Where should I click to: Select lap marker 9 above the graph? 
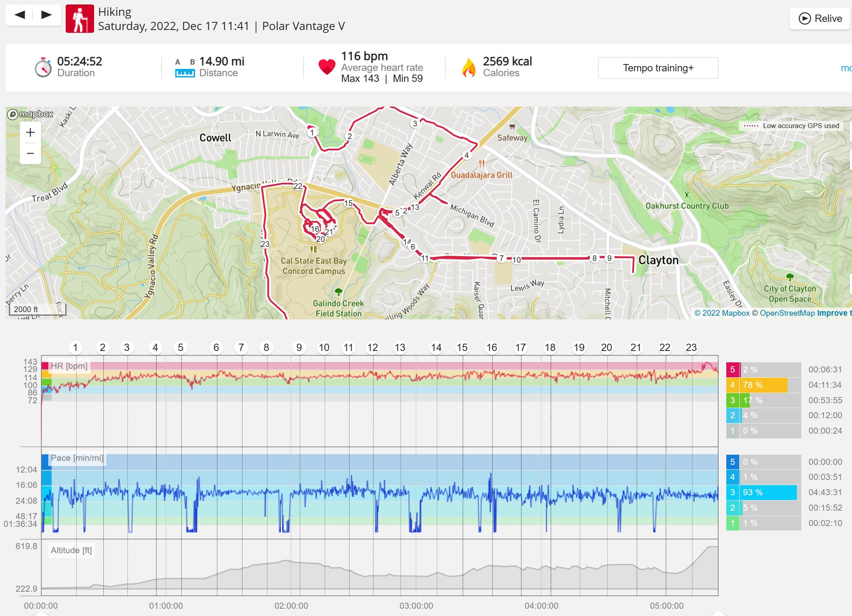point(299,347)
